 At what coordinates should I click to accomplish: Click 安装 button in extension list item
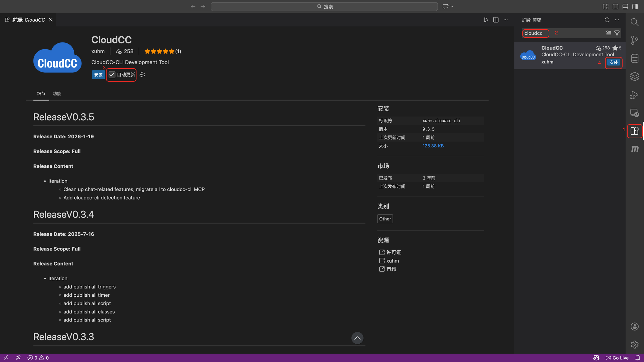coord(613,62)
